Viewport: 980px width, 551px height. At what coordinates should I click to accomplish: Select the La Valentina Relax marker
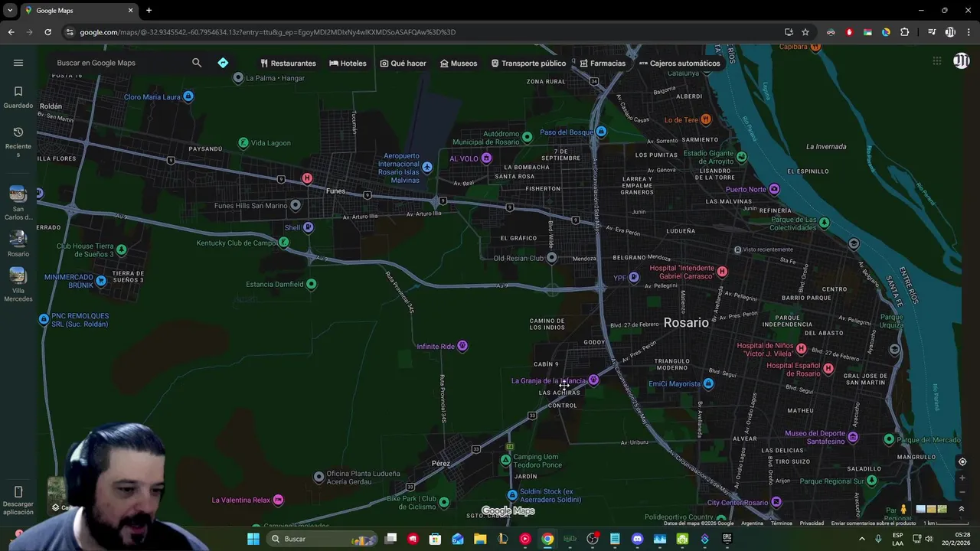pos(278,500)
